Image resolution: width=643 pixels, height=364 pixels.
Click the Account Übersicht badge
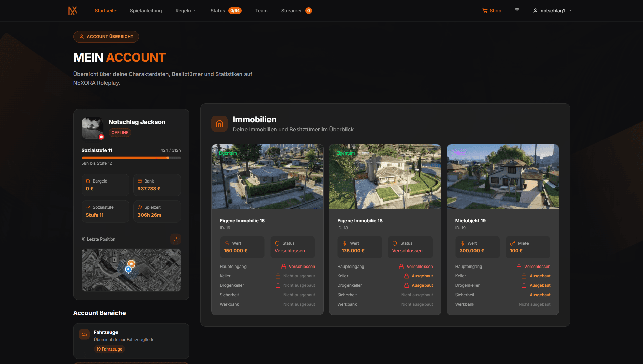tap(106, 37)
